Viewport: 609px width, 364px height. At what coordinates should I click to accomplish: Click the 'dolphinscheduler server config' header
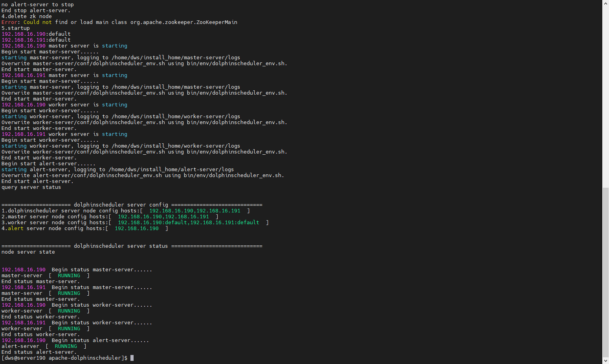121,205
